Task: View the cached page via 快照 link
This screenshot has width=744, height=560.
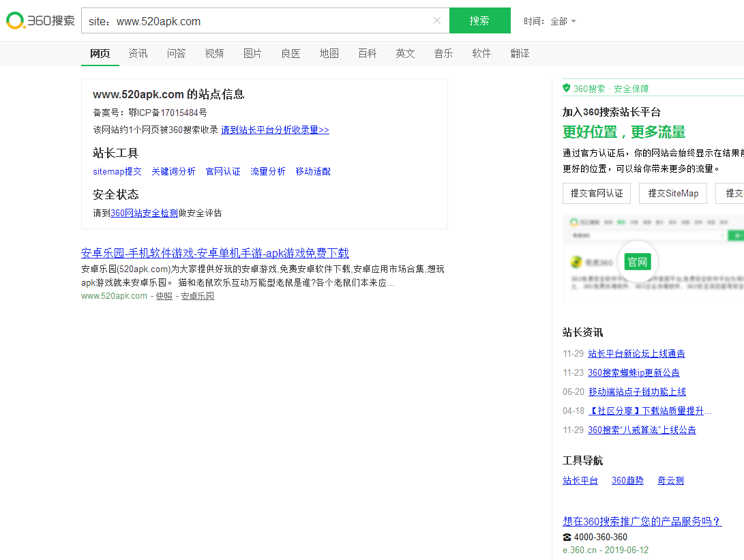Action: [163, 295]
